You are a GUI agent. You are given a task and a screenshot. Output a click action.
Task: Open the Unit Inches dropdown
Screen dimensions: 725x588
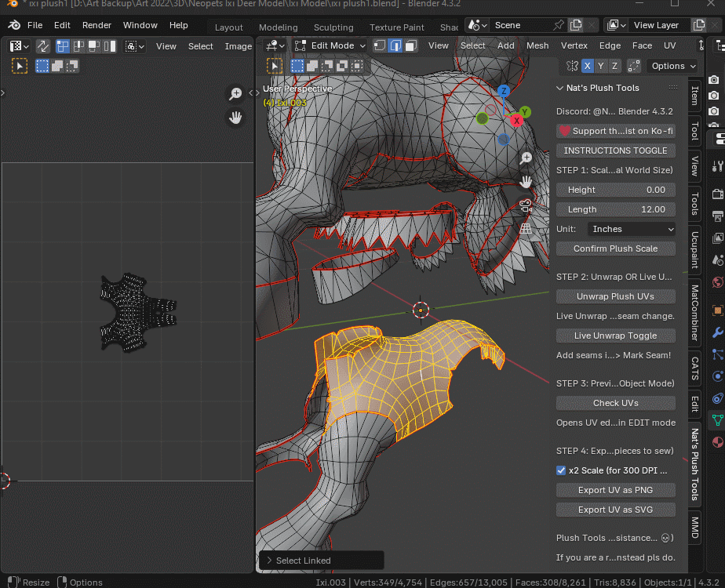point(631,229)
